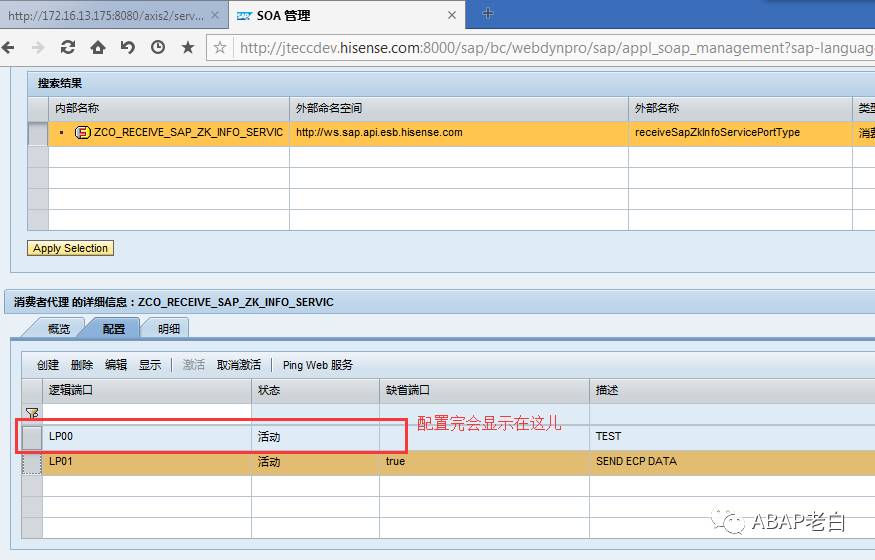
Task: Click the 活动 status of LP01
Action: coord(269,462)
